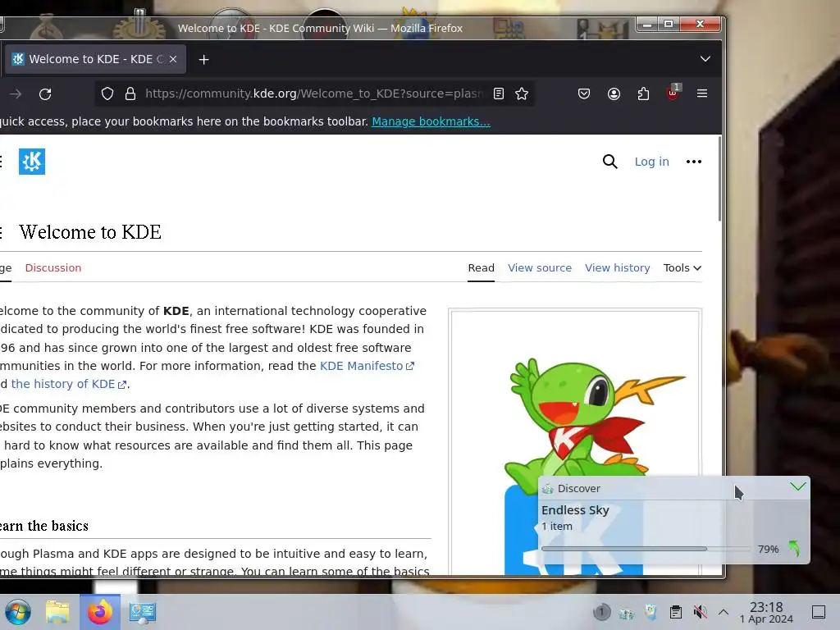This screenshot has width=840, height=630.
Task: Click the forward navigation arrow in Firefox
Action: 16,94
